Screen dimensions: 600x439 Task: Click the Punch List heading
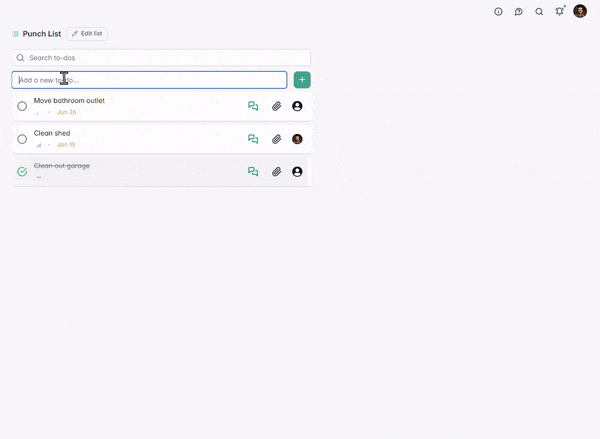pyautogui.click(x=42, y=34)
